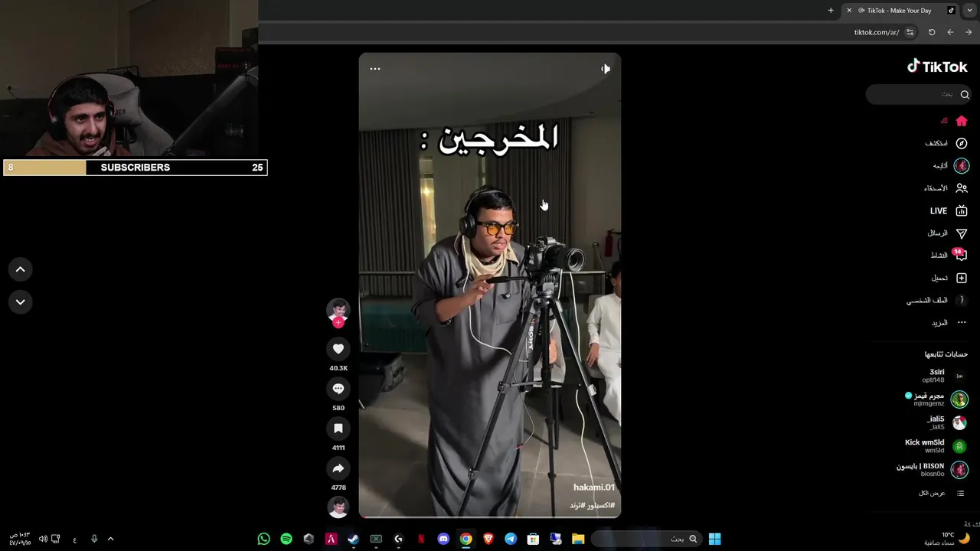Image resolution: width=980 pixels, height=551 pixels.
Task: Open followed account 3siri
Action: (945, 376)
